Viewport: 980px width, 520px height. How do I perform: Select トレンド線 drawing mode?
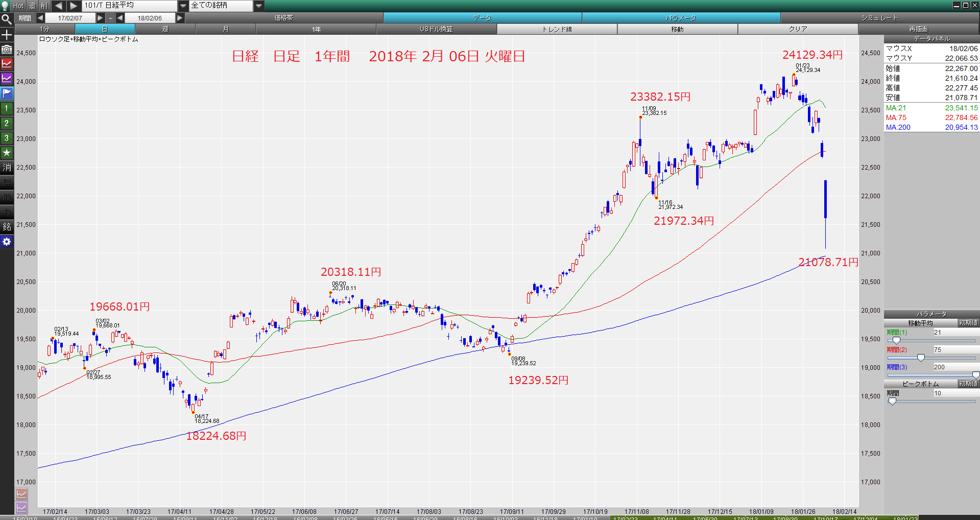coord(557,29)
